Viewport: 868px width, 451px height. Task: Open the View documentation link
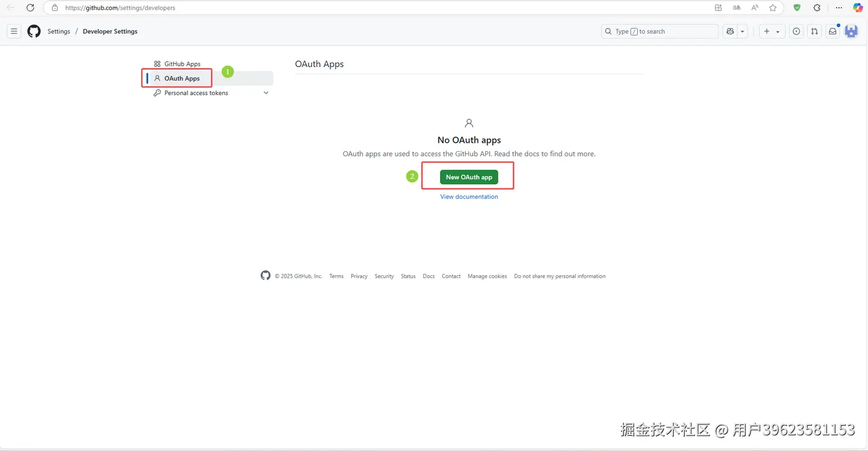pyautogui.click(x=469, y=197)
